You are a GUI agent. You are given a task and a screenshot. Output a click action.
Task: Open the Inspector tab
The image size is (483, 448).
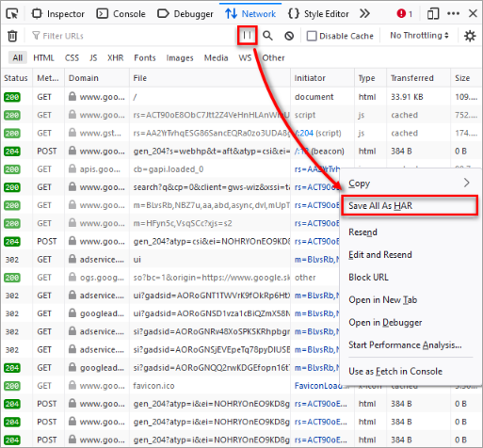point(58,14)
